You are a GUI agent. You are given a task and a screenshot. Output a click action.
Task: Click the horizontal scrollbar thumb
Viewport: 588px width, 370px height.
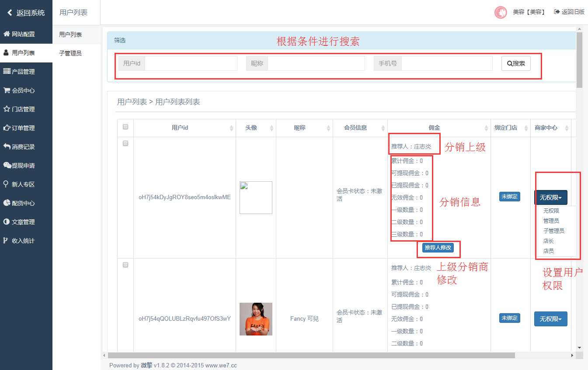311,356
